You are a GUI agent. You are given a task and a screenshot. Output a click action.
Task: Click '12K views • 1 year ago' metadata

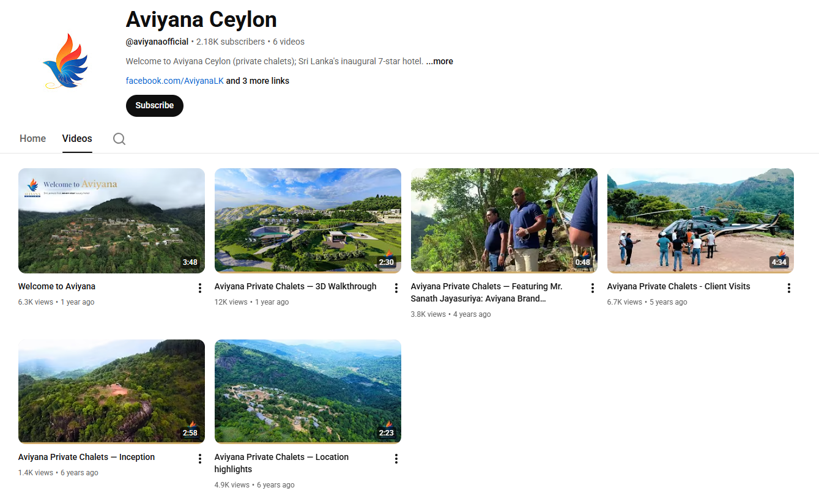pos(251,302)
